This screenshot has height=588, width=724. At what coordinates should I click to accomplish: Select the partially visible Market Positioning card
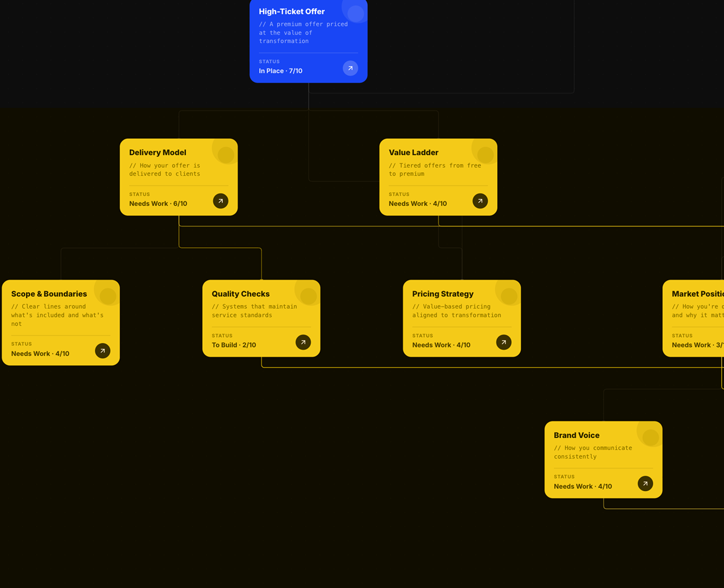click(693, 318)
